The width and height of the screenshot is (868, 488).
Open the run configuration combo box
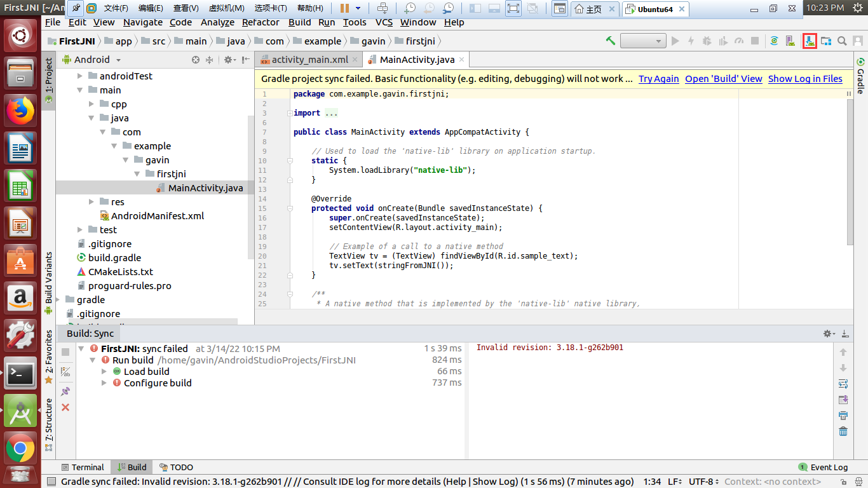(643, 41)
